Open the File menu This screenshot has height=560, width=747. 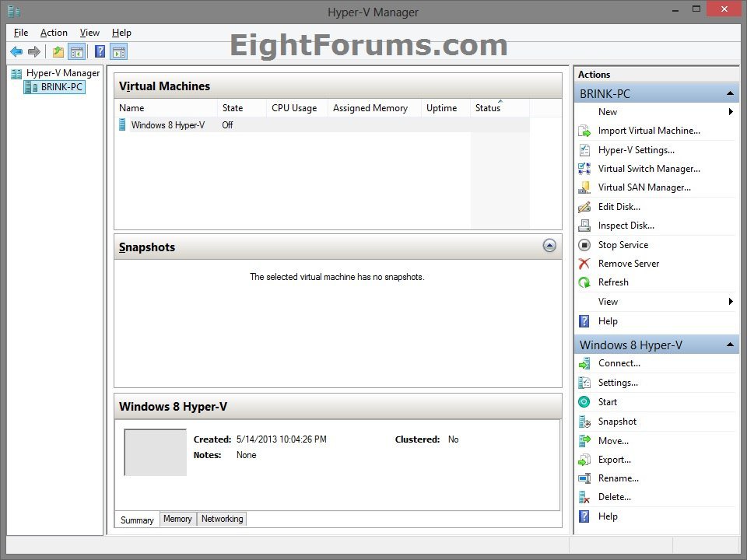21,33
